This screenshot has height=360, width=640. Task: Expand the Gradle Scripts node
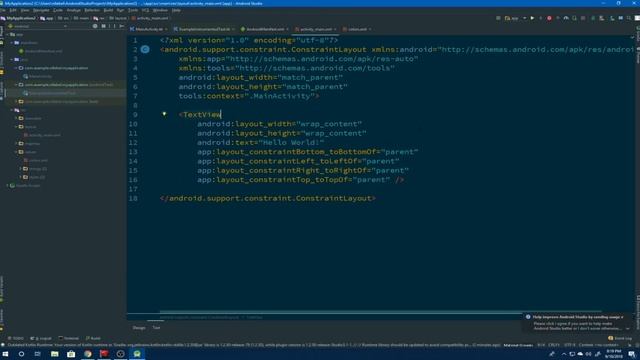7,186
